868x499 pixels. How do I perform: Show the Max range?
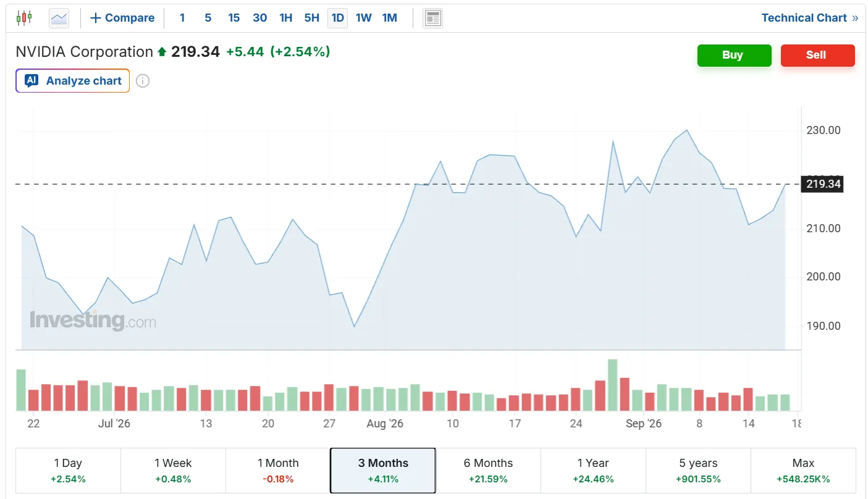[803, 471]
